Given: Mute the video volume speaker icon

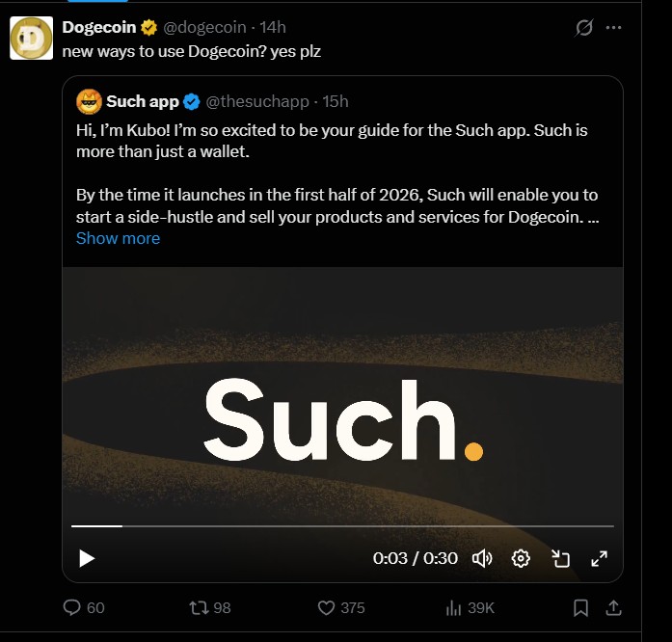Looking at the screenshot, I should (482, 558).
